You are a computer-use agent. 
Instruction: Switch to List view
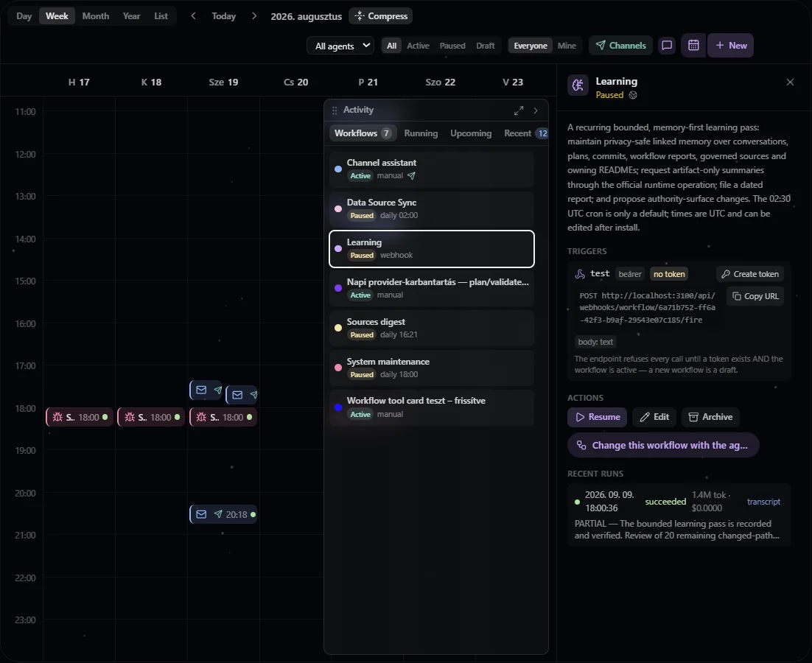coord(161,16)
